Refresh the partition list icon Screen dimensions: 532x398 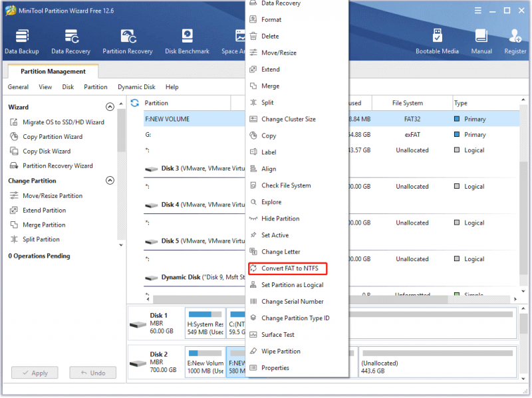(x=135, y=103)
